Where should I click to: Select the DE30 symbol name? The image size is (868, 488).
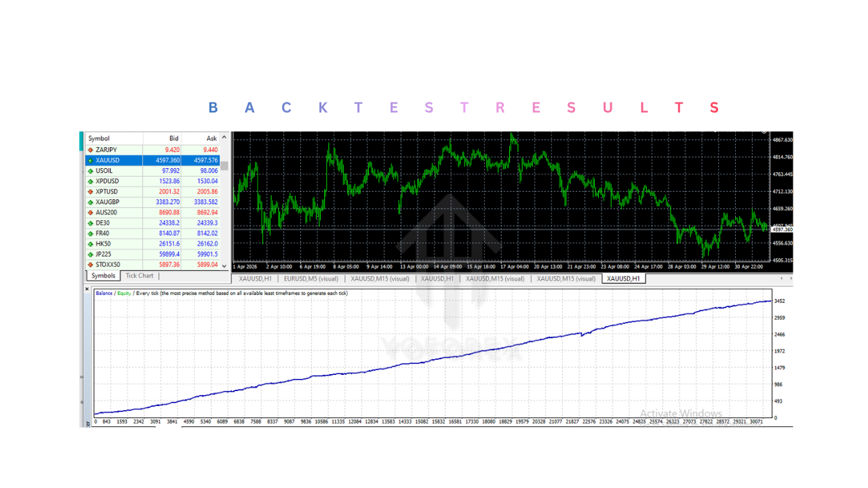pos(102,223)
